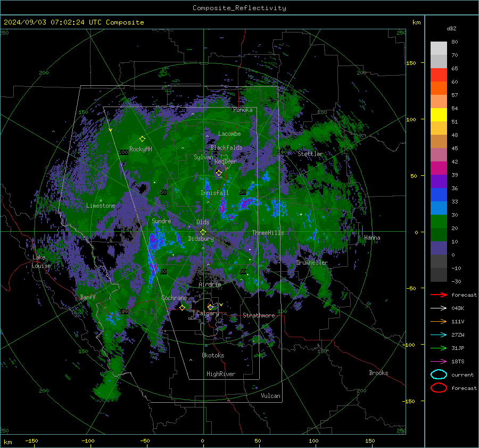Select the orange 60-57 dBZ swatch

point(439,88)
